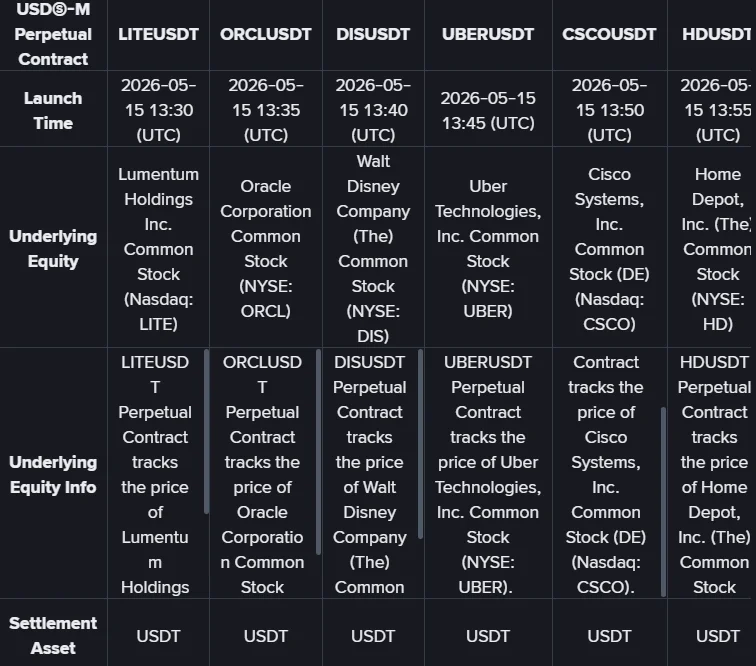Click the Launch Time row label
Screen dimensions: 756x666
[53, 110]
